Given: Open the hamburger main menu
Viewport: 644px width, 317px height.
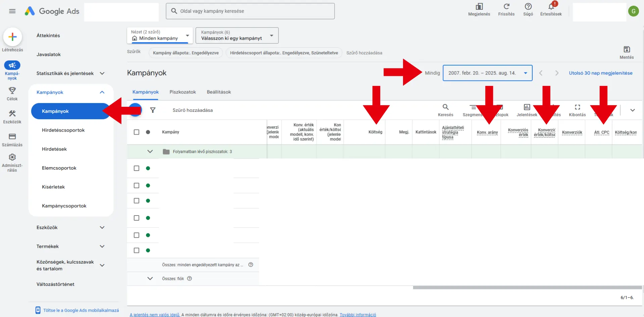Looking at the screenshot, I should coord(12,11).
